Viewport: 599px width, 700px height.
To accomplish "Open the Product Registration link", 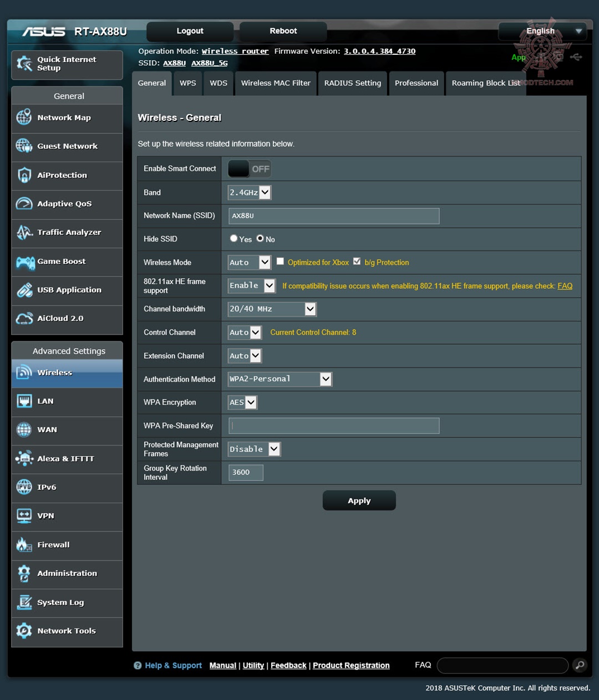I will (351, 666).
